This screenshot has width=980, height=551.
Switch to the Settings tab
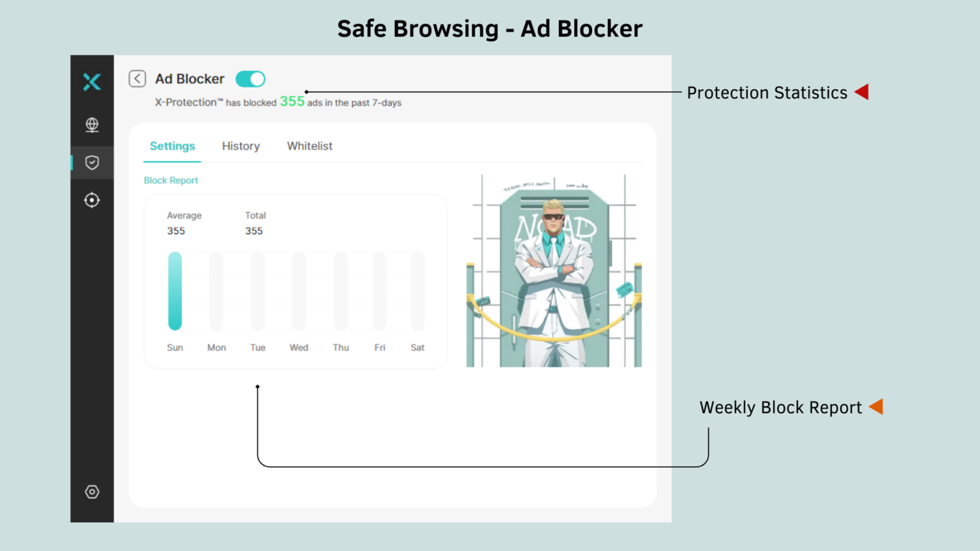[172, 146]
